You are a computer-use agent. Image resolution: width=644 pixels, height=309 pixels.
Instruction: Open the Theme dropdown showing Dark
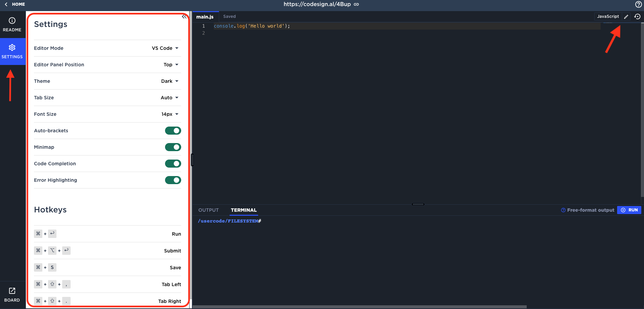[x=170, y=81]
